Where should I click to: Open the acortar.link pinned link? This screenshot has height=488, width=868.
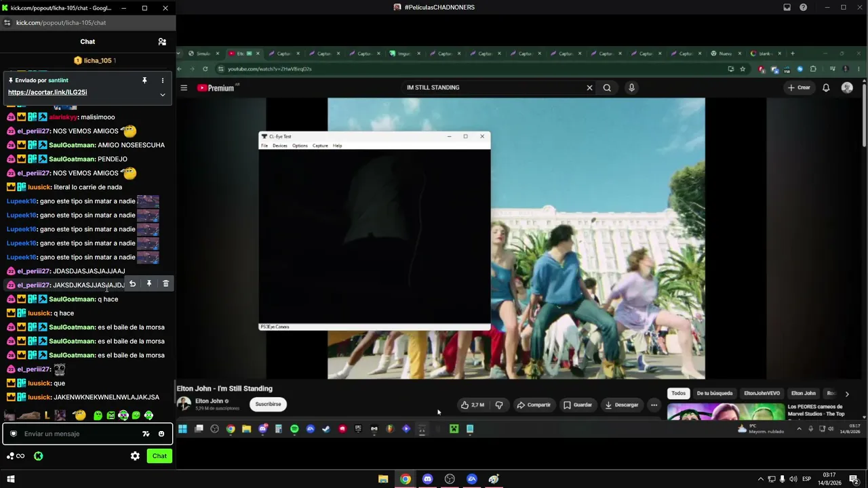coord(47,92)
